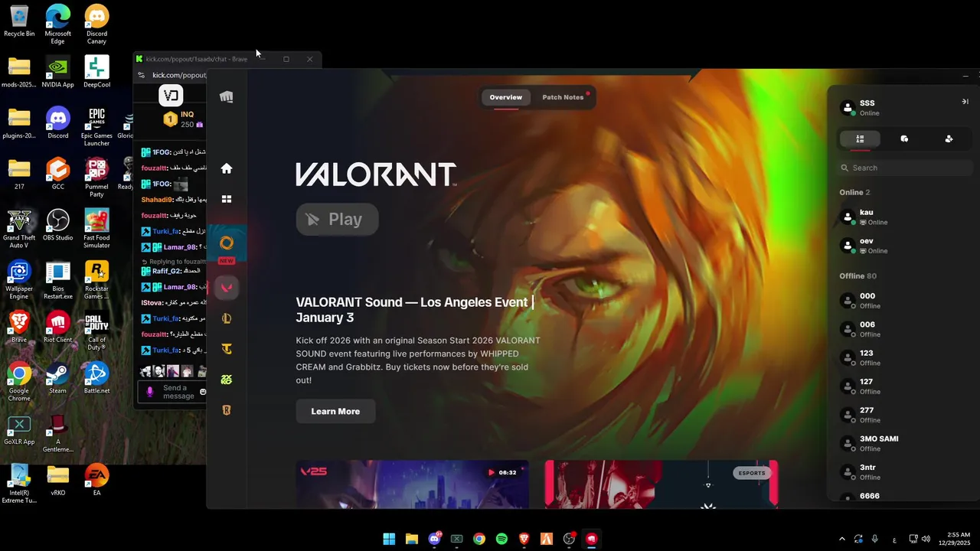
Task: Open Steam desktop shortcut
Action: click(x=58, y=379)
